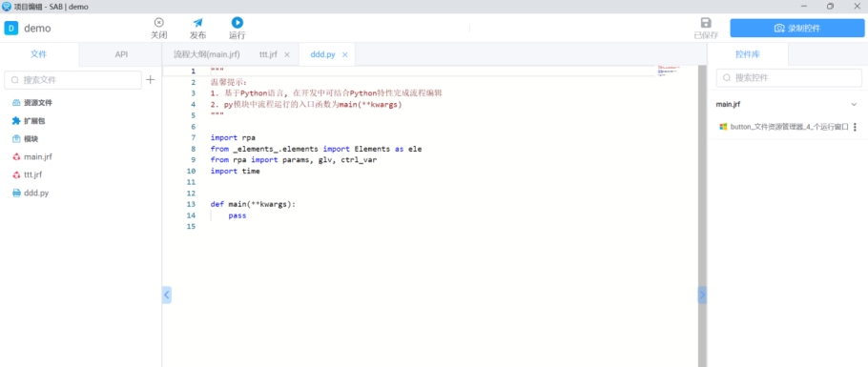Collapse the left file panel arrow
Image resolution: width=868 pixels, height=367 pixels.
pyautogui.click(x=167, y=295)
